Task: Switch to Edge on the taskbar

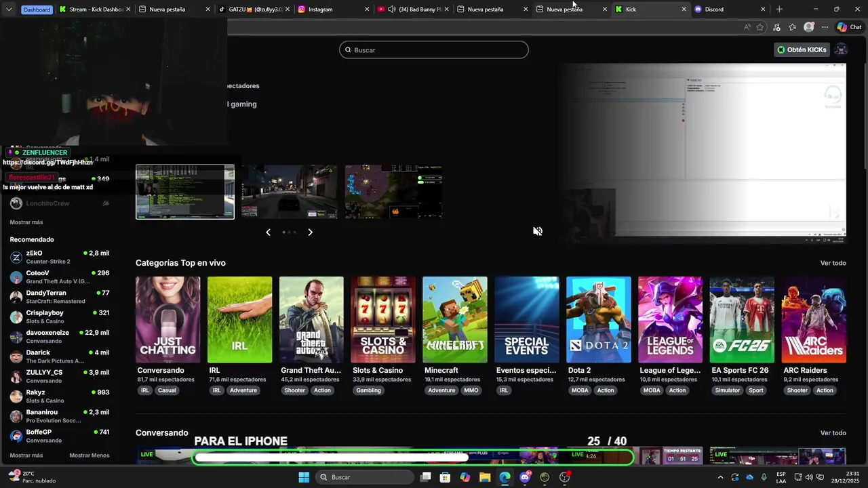Action: tap(505, 477)
